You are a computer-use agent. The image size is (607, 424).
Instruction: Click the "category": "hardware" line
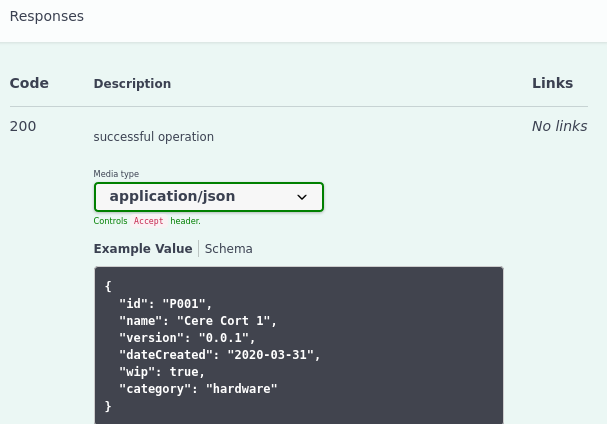click(x=197, y=389)
